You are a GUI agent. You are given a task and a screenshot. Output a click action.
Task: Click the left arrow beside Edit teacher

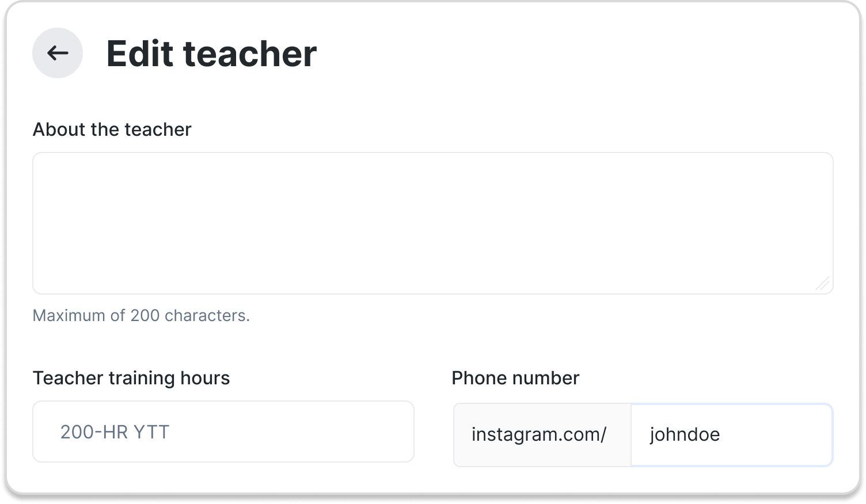[x=58, y=53]
